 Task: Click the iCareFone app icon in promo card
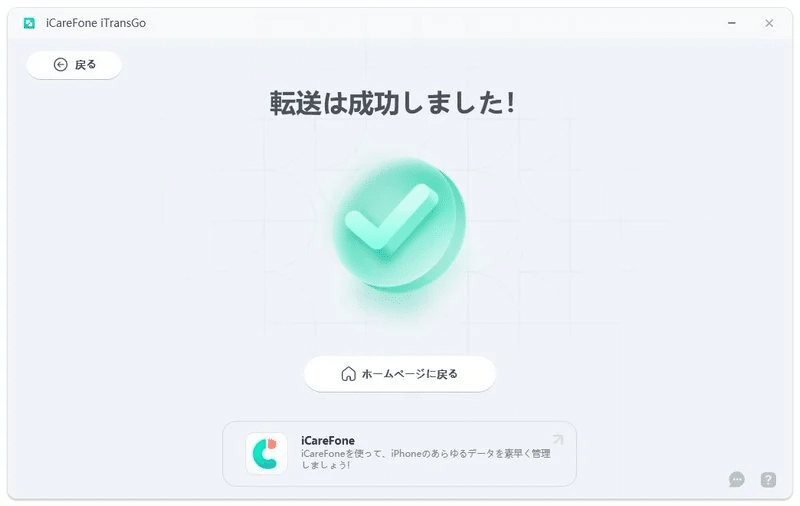(x=266, y=453)
